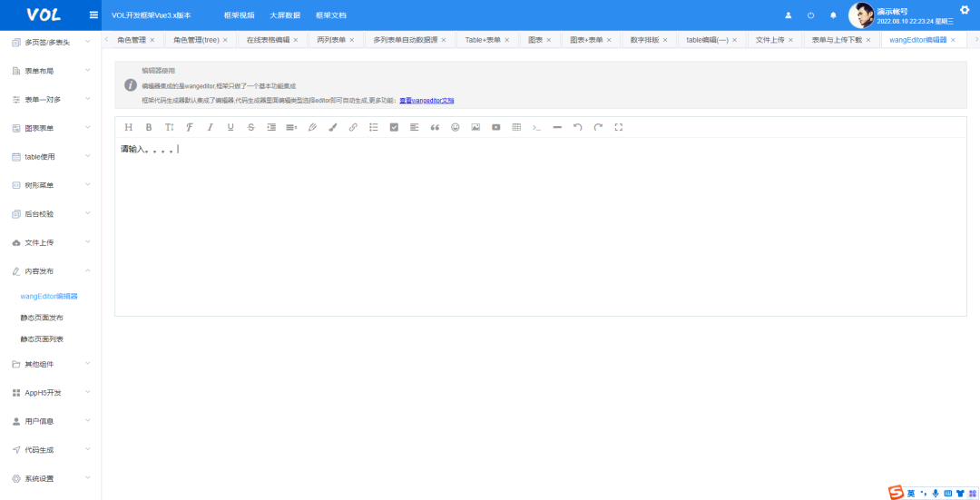Insert a horizontal divider line
Image resolution: width=980 pixels, height=500 pixels.
click(557, 127)
